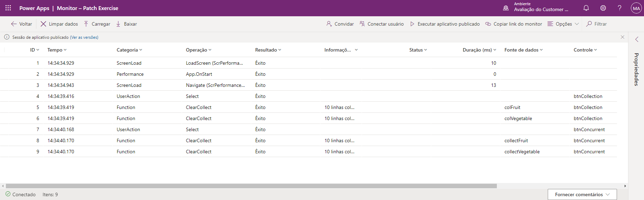The height and width of the screenshot is (200, 644).
Task: Open the MA account avatar
Action: [636, 8]
